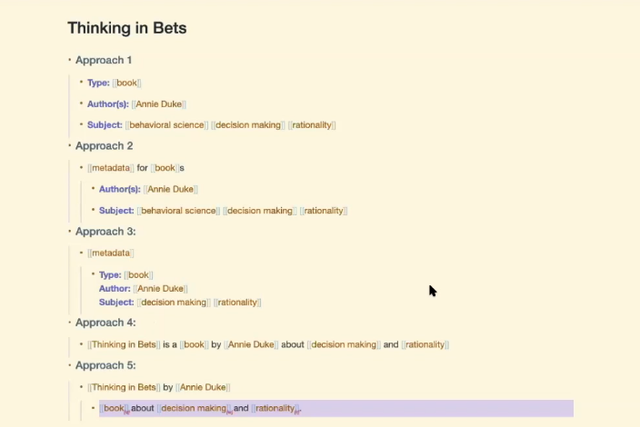Open Annie Duke link in Approach 5
The width and height of the screenshot is (640, 427).
coord(203,387)
